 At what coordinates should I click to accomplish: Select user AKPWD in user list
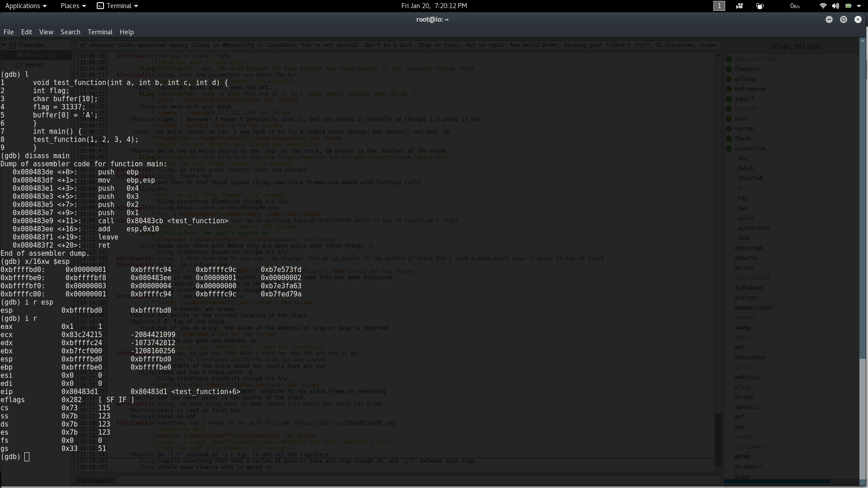742,457
